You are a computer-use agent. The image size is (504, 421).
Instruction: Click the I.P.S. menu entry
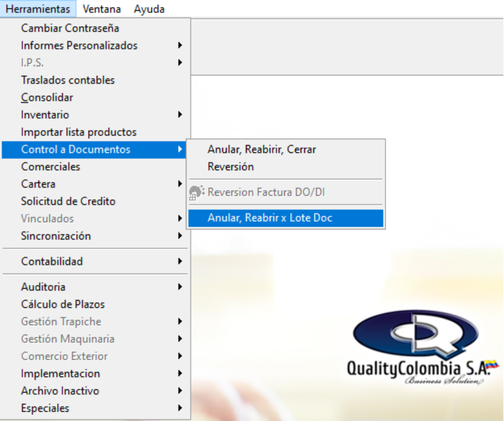click(95, 63)
